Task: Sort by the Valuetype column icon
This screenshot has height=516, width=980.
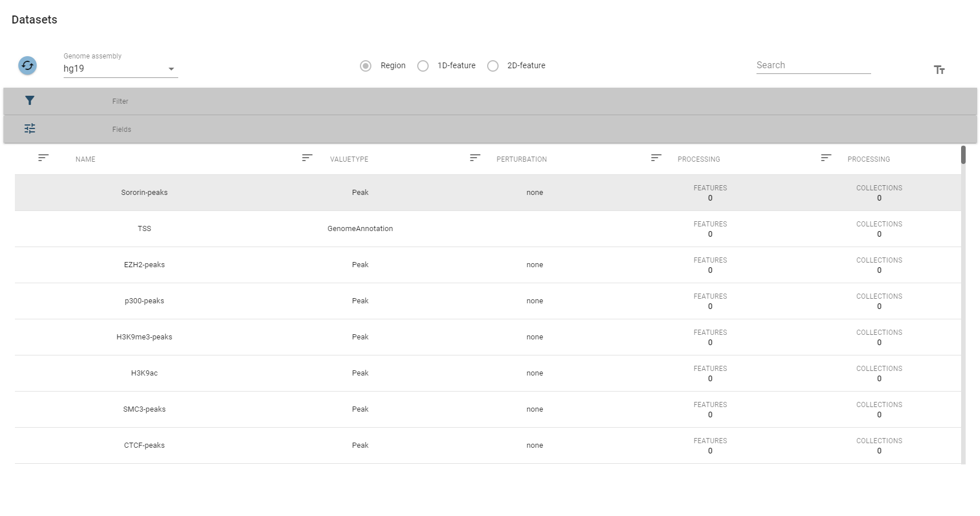Action: click(x=307, y=158)
